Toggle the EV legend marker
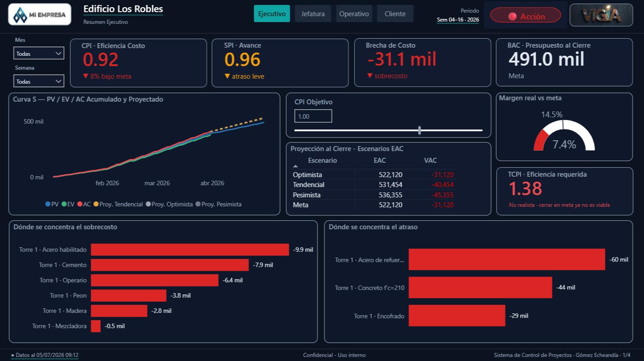This screenshot has height=361, width=644. [64, 204]
